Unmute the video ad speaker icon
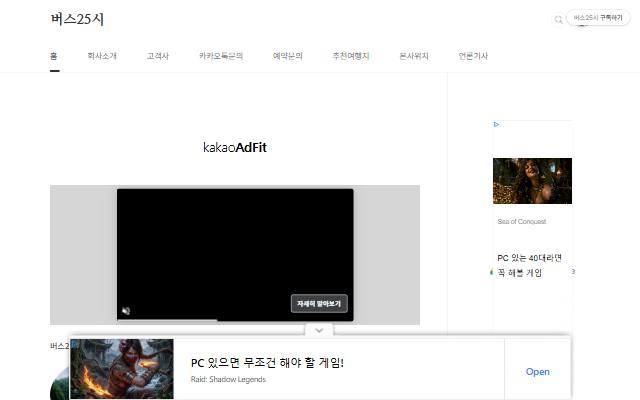 pos(126,311)
